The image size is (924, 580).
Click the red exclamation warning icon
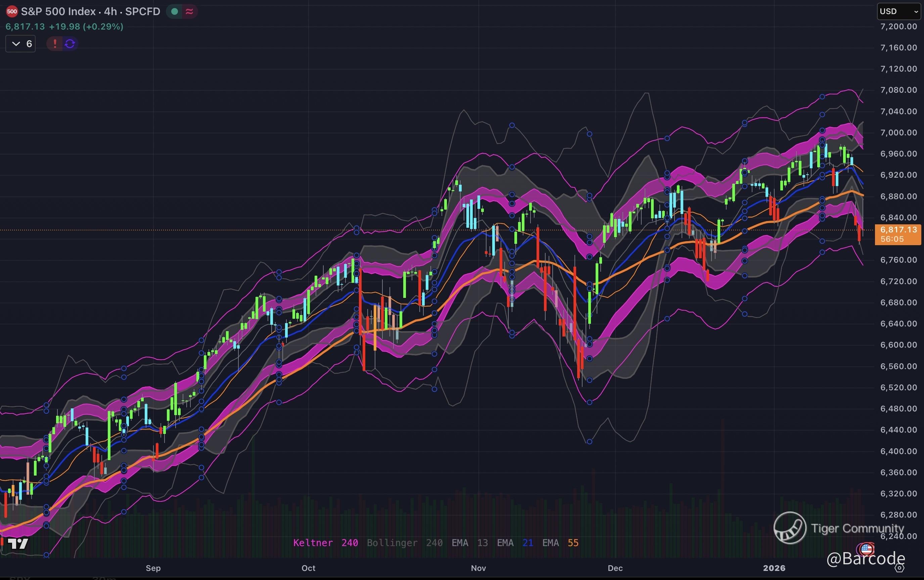(x=55, y=44)
